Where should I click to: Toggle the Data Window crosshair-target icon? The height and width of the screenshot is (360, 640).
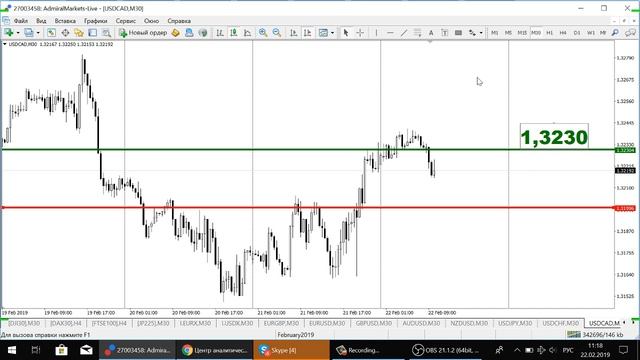click(x=65, y=33)
